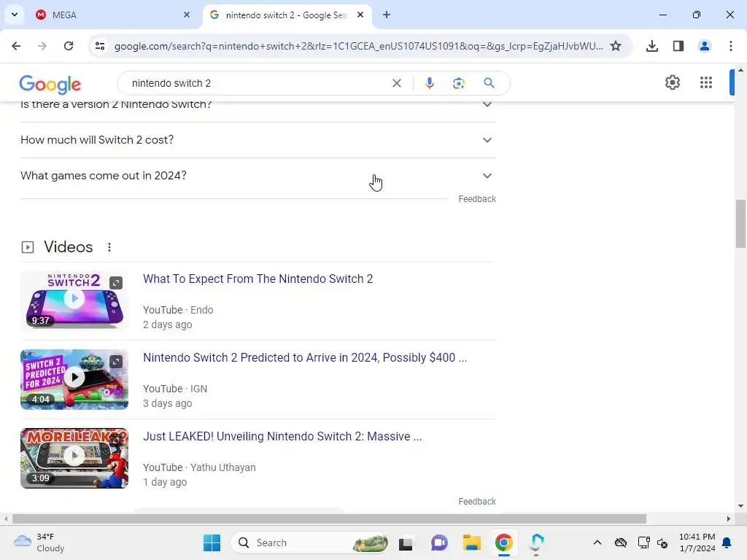Open network/display tray icon

(x=643, y=542)
